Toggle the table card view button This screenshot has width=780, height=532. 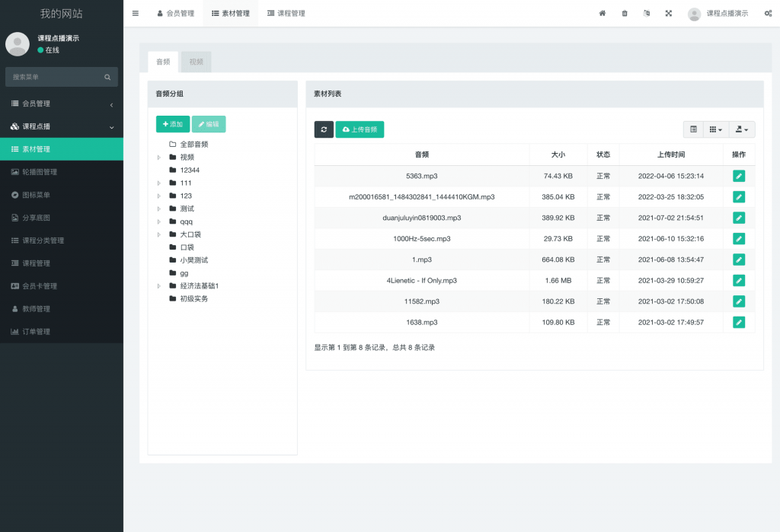(693, 129)
